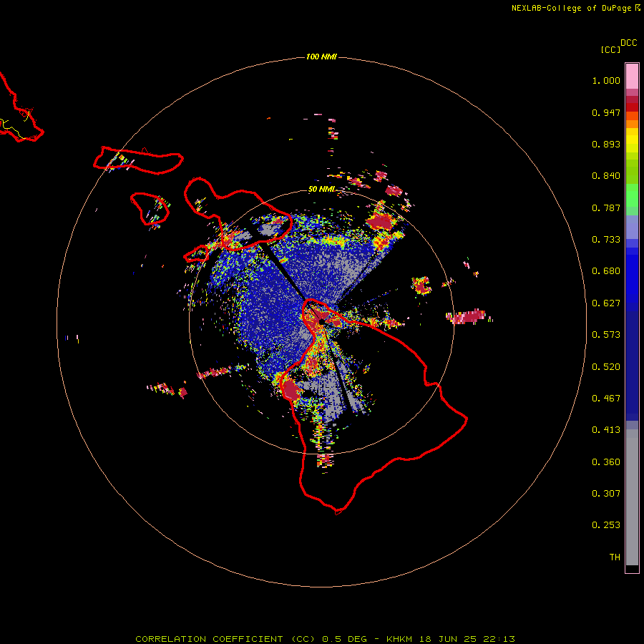Click the 0.360 legend value

pos(606,462)
